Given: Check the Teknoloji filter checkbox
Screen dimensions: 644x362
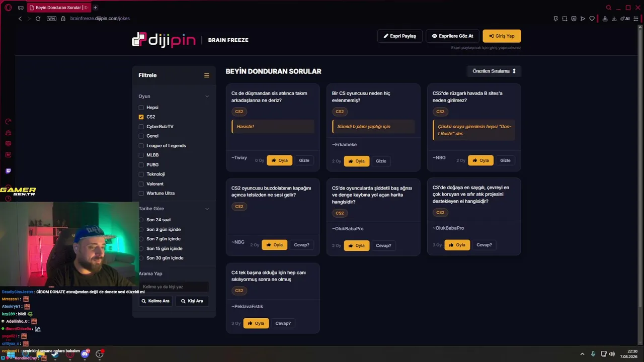Looking at the screenshot, I should coord(141,174).
